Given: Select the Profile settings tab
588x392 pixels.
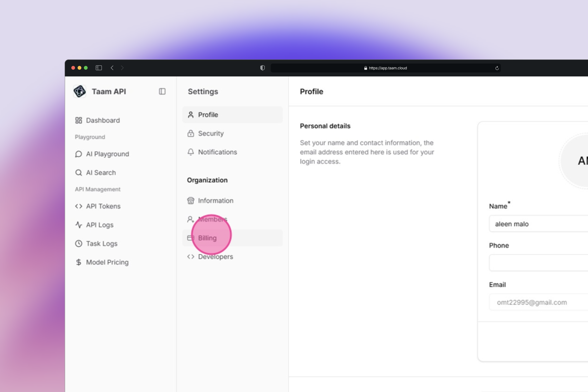Looking at the screenshot, I should click(208, 115).
